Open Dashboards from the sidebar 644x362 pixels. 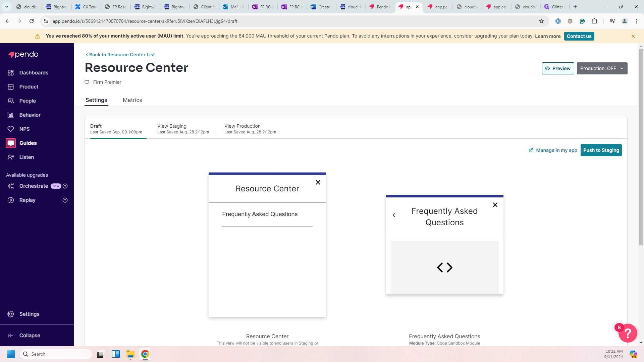coord(34,73)
